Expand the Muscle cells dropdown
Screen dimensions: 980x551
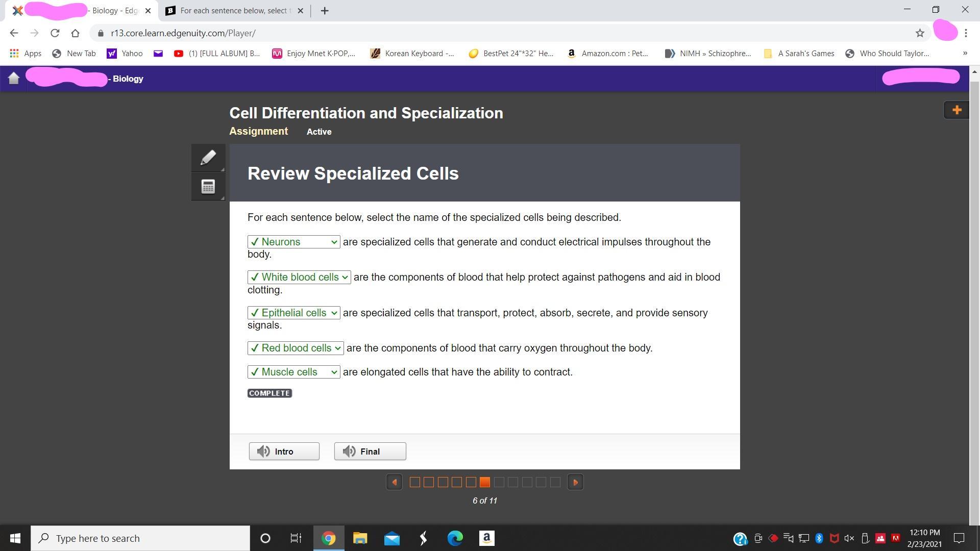[x=294, y=372]
